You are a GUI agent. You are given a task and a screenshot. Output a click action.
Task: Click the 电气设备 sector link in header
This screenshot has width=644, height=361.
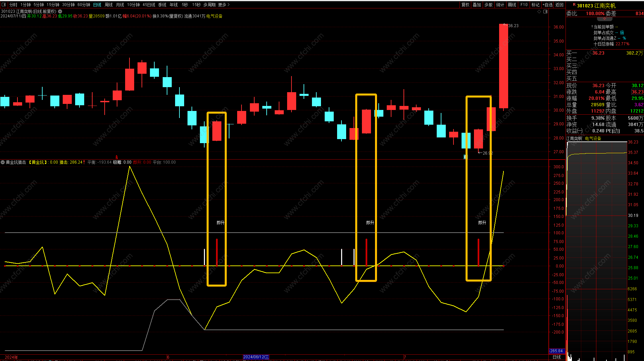pos(214,16)
